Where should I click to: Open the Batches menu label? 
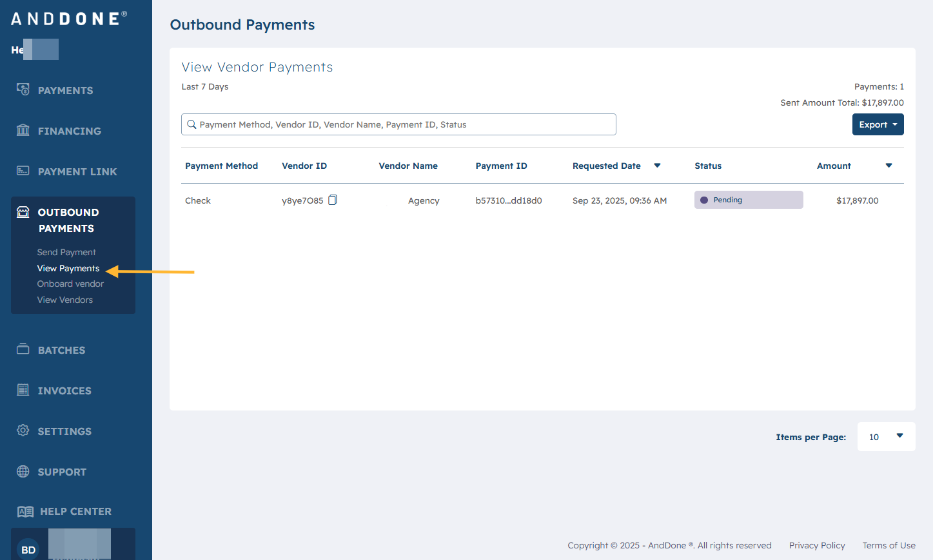tap(61, 350)
